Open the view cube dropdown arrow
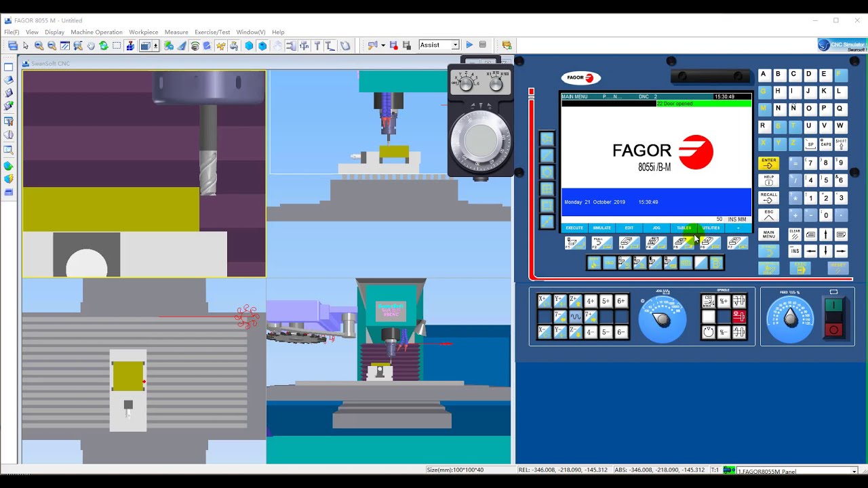The image size is (868, 488). [156, 45]
